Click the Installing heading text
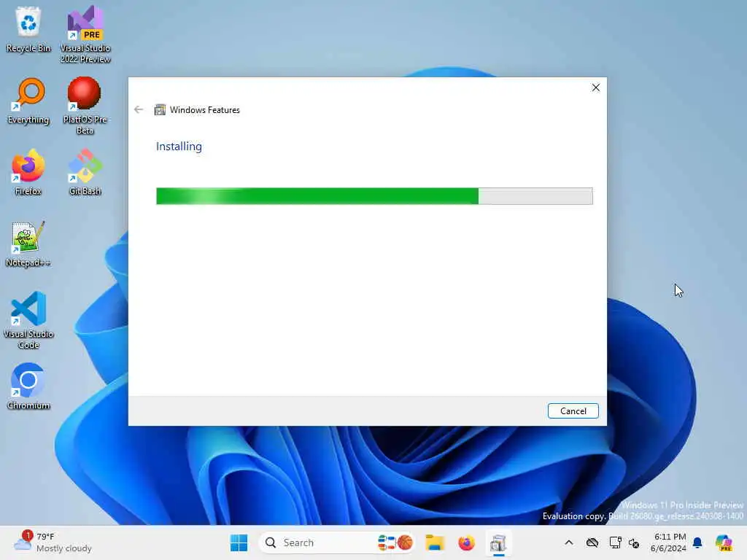Viewport: 747px width, 560px height. pos(179,146)
